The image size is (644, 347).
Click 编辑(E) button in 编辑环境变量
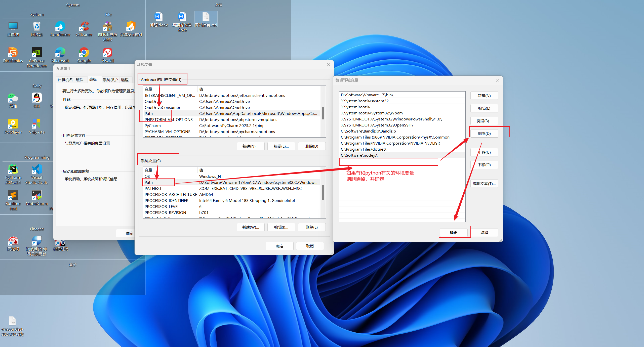tap(484, 108)
